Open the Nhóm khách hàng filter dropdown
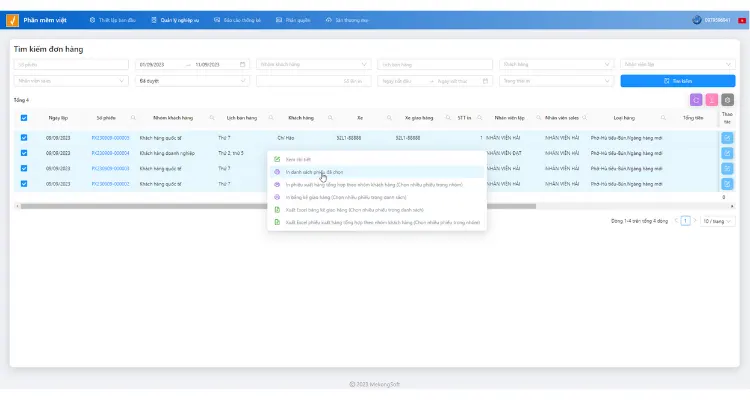750x400 pixels. (x=313, y=65)
